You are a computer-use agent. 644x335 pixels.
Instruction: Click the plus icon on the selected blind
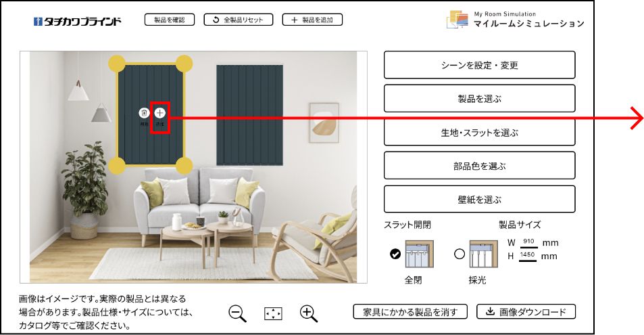coord(159,113)
